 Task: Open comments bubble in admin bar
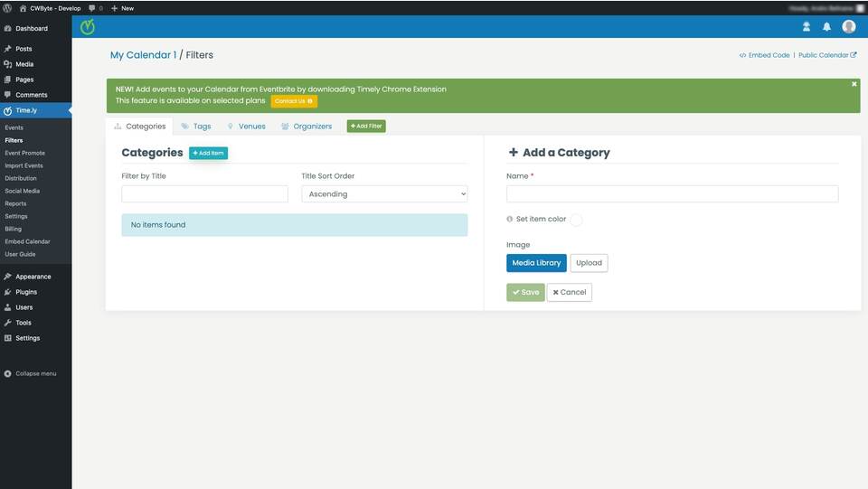95,8
